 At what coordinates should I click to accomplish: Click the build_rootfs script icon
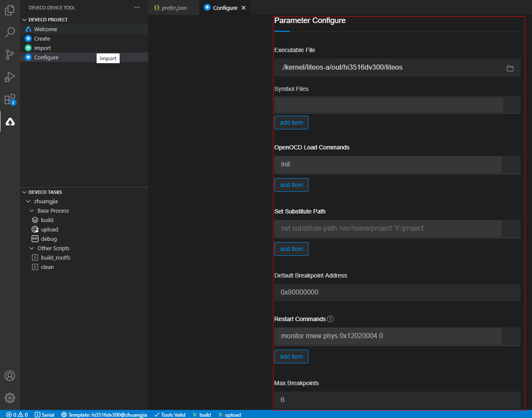[x=35, y=257]
